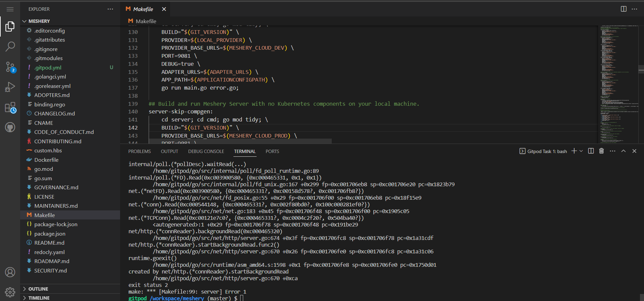Open CHANGELOG.md file

coord(70,113)
